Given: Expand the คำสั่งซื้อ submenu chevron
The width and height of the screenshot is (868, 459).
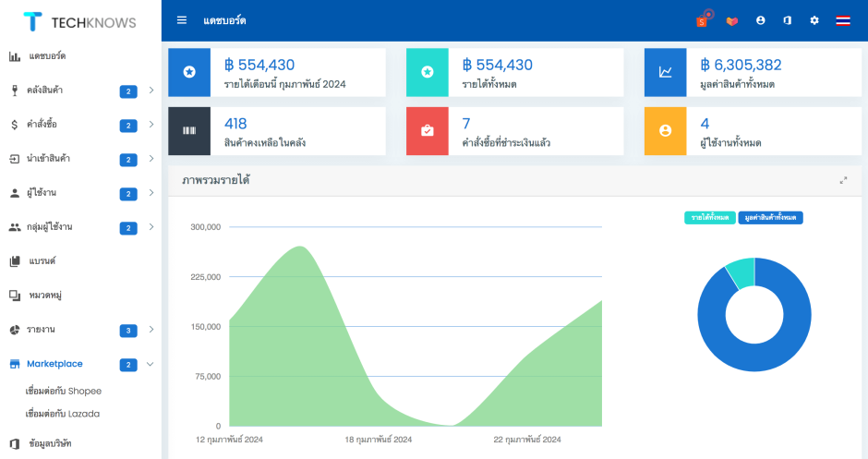Looking at the screenshot, I should click(x=151, y=125).
